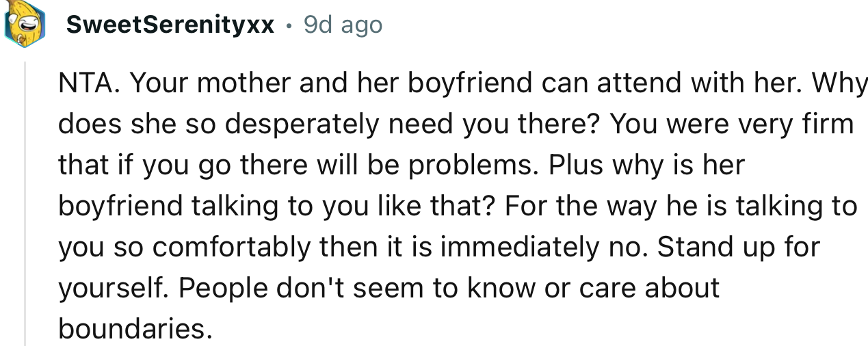Click SweetSerenityxx's banana avatar icon
The image size is (868, 346).
click(x=23, y=26)
